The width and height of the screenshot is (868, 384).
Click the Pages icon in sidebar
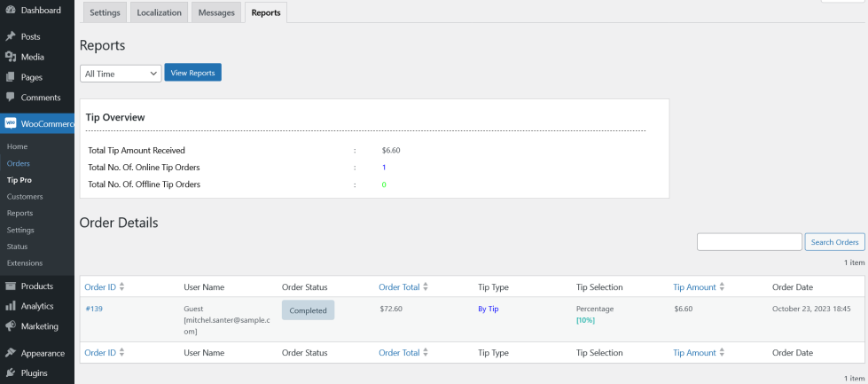(x=11, y=77)
